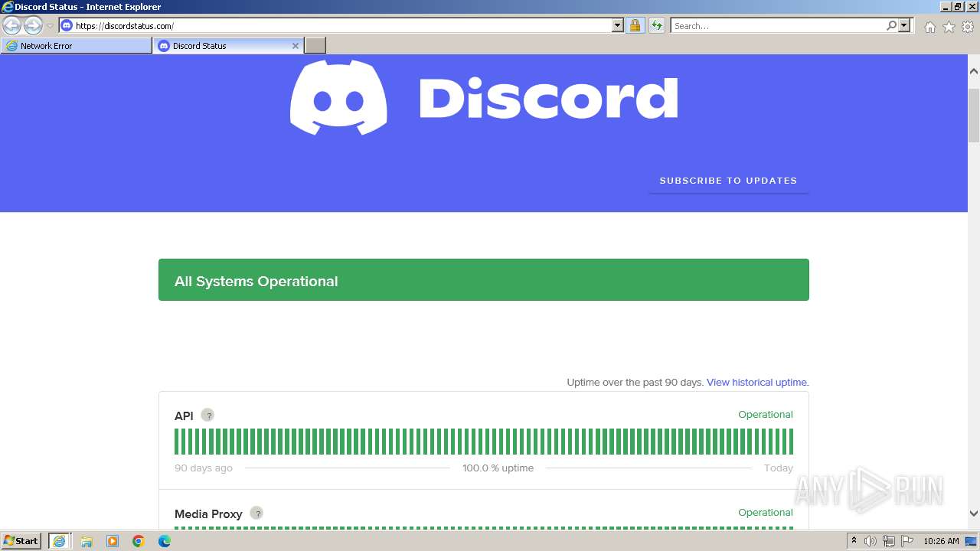Click the API help question icon
This screenshot has height=551, width=980.
pos(207,416)
